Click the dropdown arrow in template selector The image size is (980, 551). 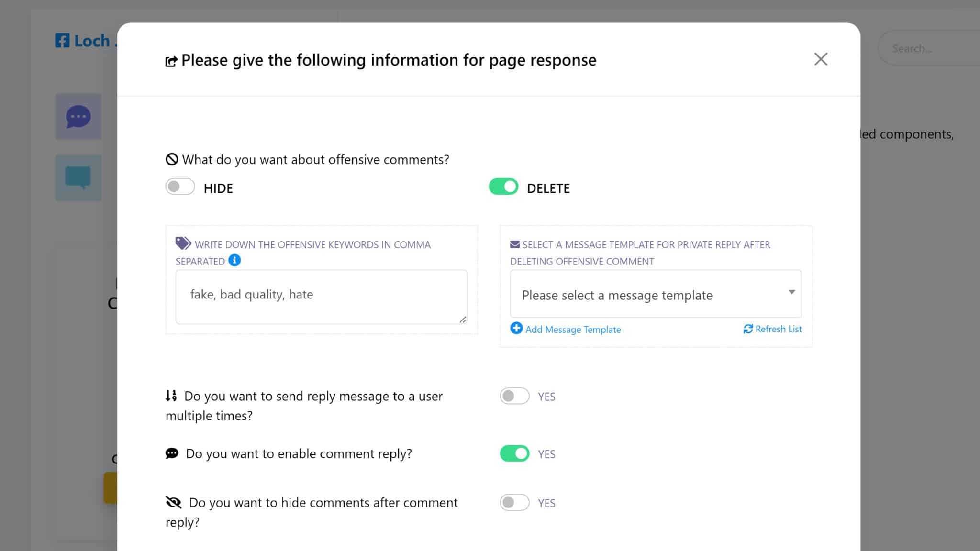pos(791,292)
